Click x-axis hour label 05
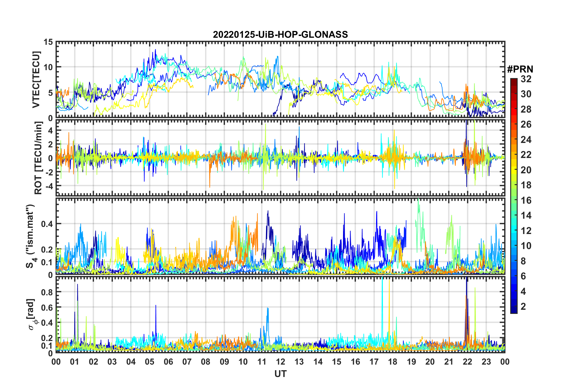 150,362
